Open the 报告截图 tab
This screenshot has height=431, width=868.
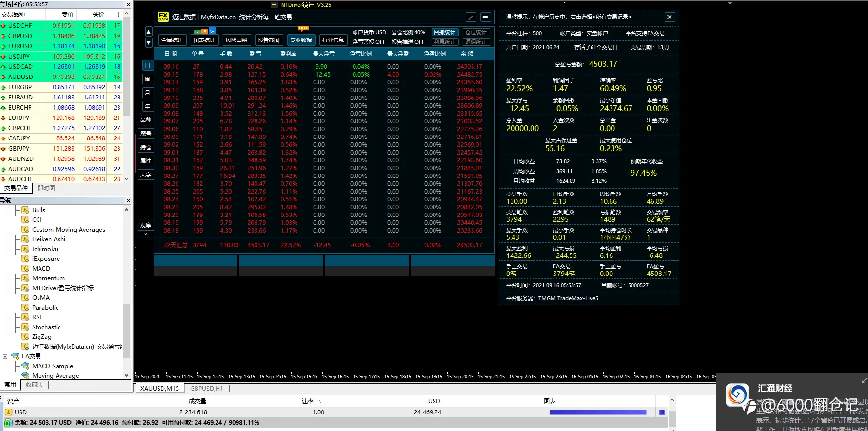pos(269,40)
